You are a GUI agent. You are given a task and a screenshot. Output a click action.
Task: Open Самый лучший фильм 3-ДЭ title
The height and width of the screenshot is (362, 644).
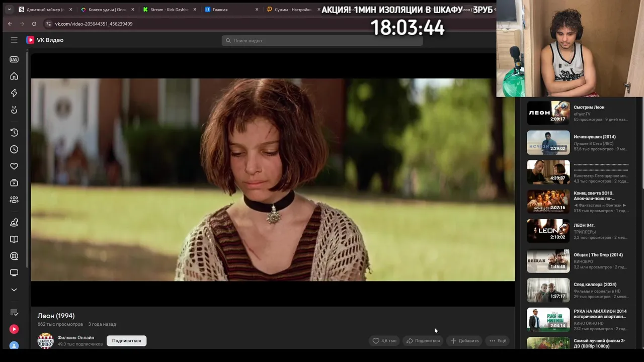pos(599,343)
